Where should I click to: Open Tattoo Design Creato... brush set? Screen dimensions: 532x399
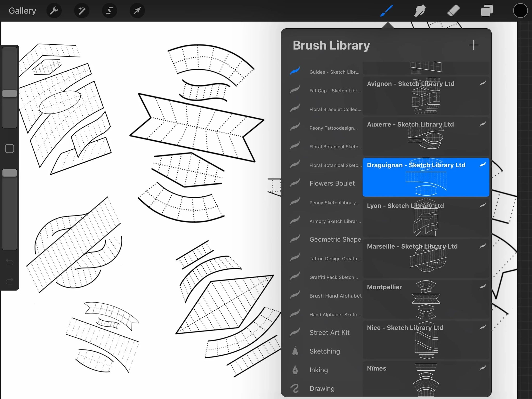pyautogui.click(x=325, y=259)
